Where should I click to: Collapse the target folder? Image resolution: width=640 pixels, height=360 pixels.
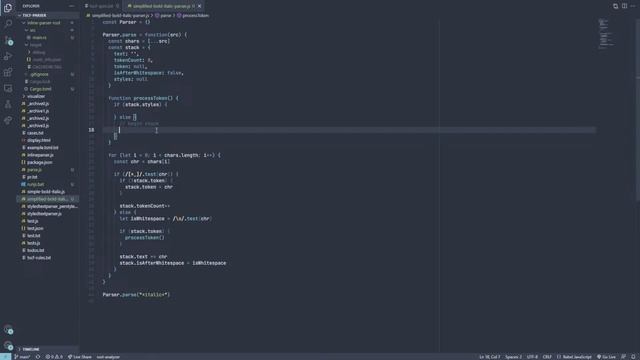click(48, 45)
